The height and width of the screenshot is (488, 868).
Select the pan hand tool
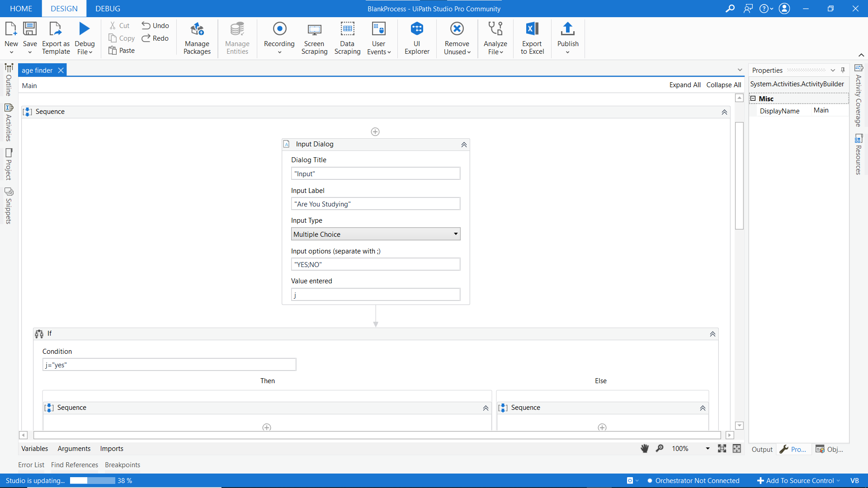[645, 449]
